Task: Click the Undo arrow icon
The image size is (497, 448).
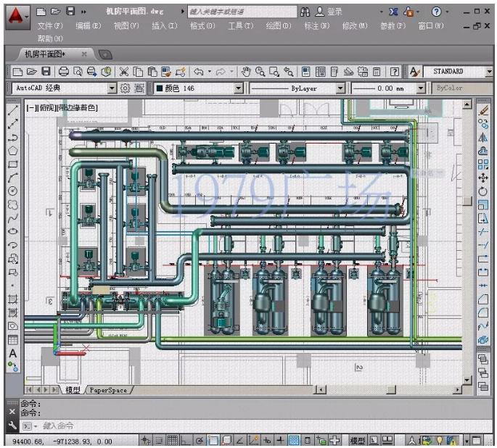Action: (x=199, y=72)
